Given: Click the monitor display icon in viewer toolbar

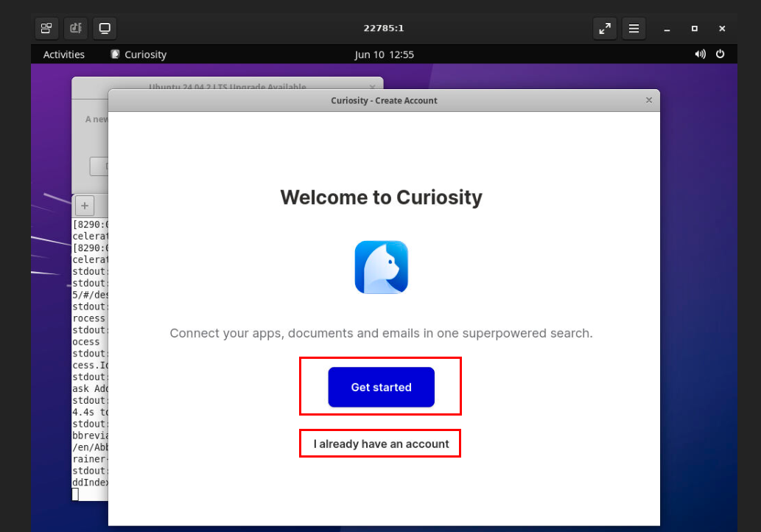Looking at the screenshot, I should tap(105, 29).
